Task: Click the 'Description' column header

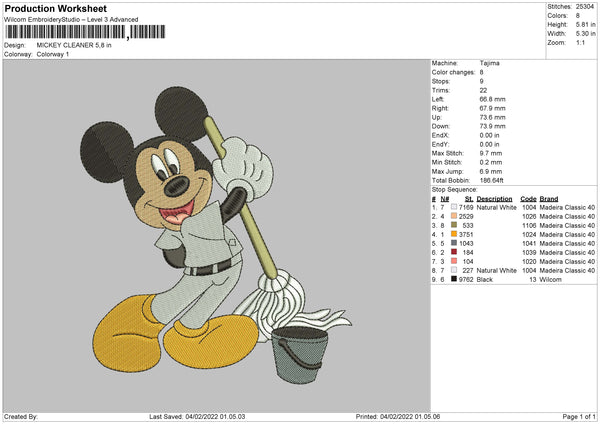Action: click(494, 199)
